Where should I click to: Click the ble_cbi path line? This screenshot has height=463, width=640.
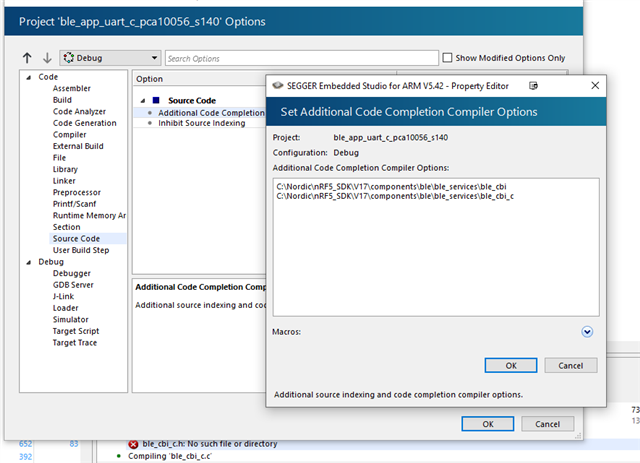click(x=391, y=187)
